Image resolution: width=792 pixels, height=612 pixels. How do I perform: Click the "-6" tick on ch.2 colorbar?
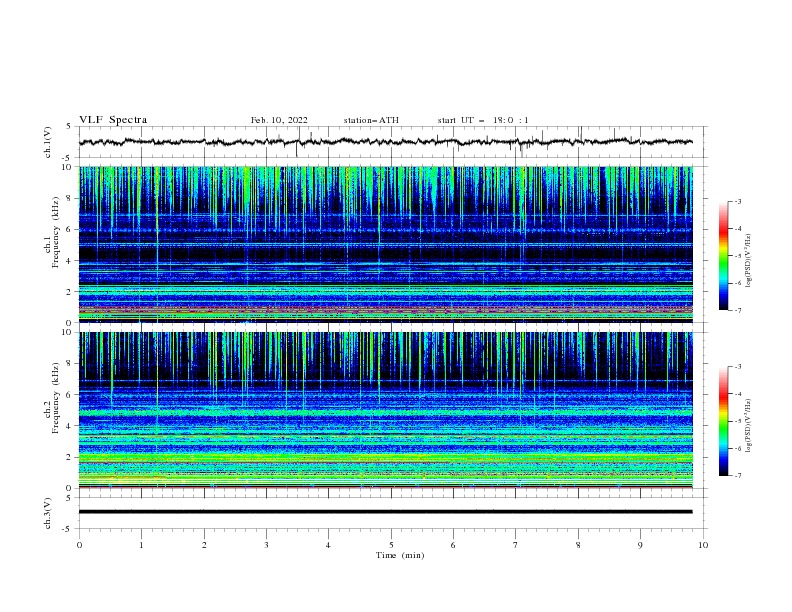click(737, 448)
